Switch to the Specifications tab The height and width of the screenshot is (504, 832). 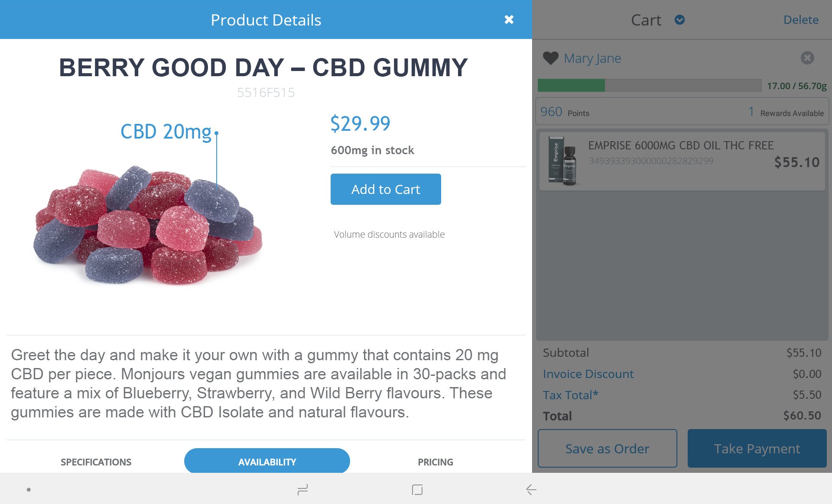[x=96, y=462]
